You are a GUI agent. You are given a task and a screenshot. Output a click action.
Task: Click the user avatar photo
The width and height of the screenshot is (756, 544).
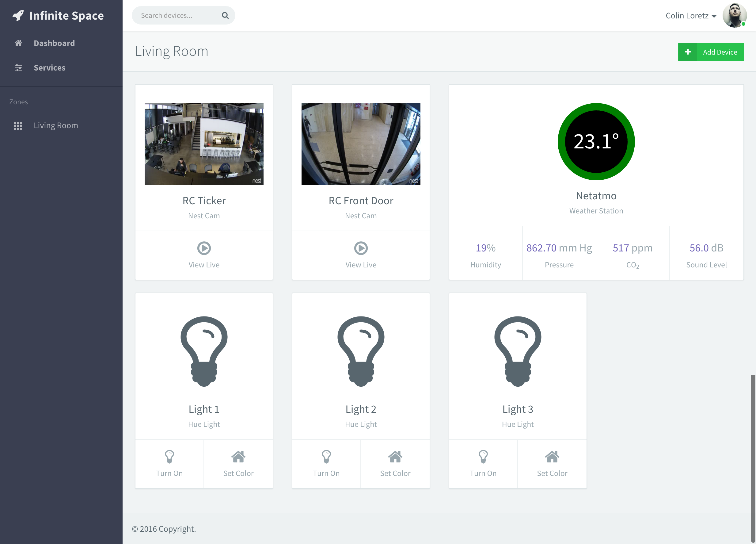pos(734,15)
